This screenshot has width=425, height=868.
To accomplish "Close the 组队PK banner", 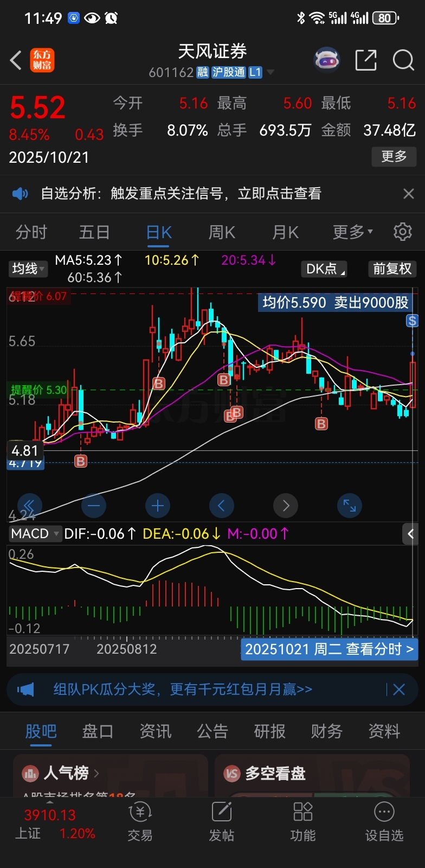I will pyautogui.click(x=399, y=690).
